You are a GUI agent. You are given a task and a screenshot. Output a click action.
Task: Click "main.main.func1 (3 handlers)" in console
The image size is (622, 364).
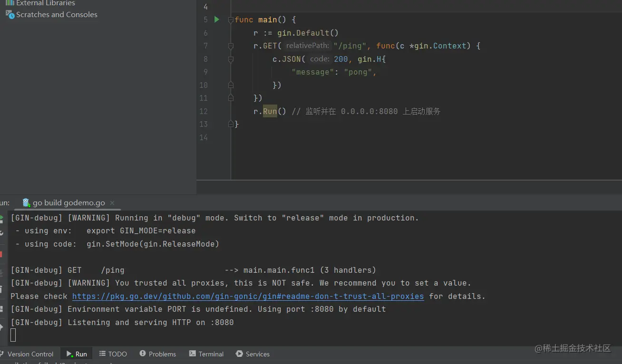tap(310, 270)
